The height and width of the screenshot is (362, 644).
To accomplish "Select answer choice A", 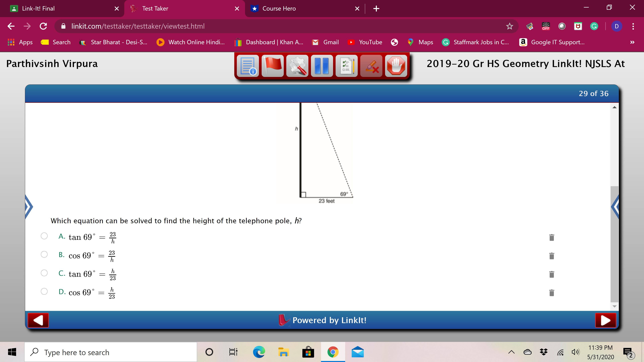I will pyautogui.click(x=44, y=236).
